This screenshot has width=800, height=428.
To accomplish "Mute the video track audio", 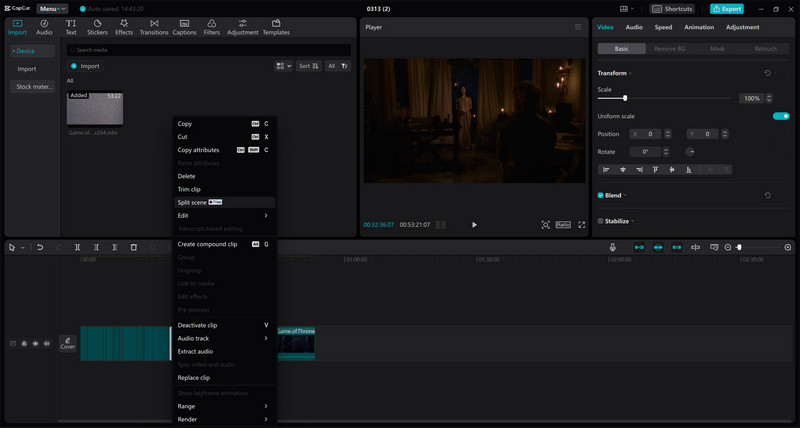I will pos(46,343).
